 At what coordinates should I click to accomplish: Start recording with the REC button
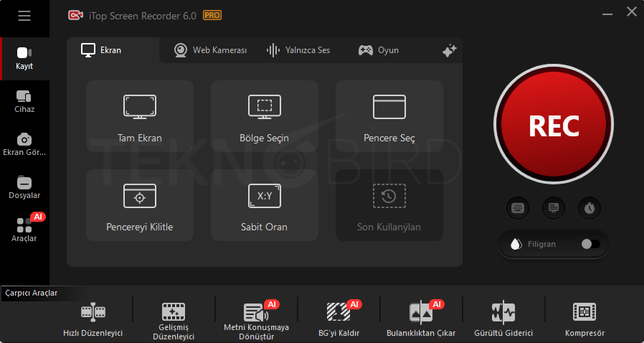point(554,124)
